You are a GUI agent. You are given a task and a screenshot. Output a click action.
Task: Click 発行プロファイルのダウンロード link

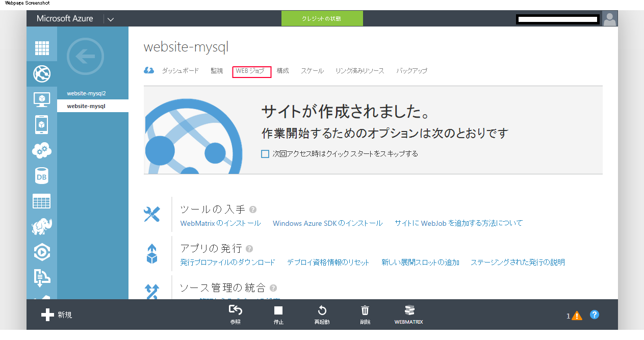(227, 263)
